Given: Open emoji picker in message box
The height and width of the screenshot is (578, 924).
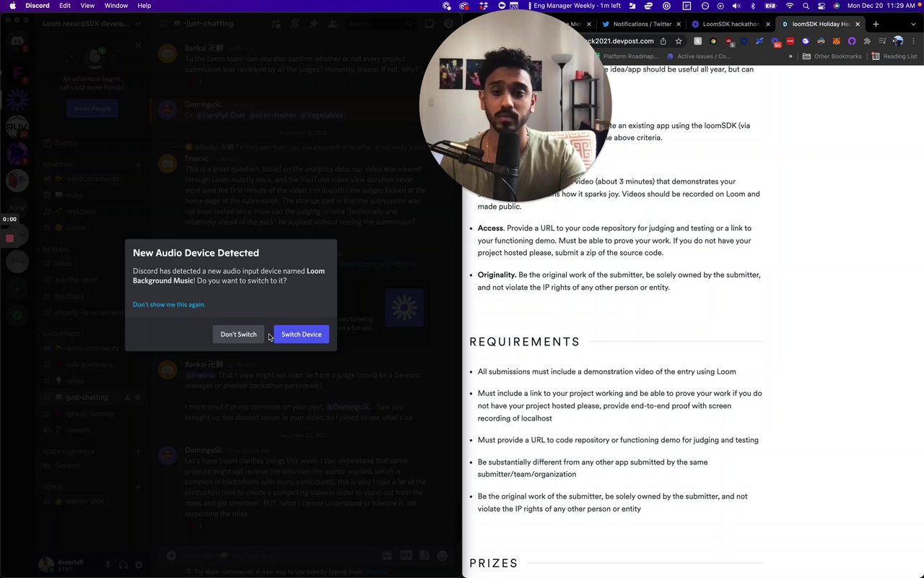Looking at the screenshot, I should click(x=442, y=556).
